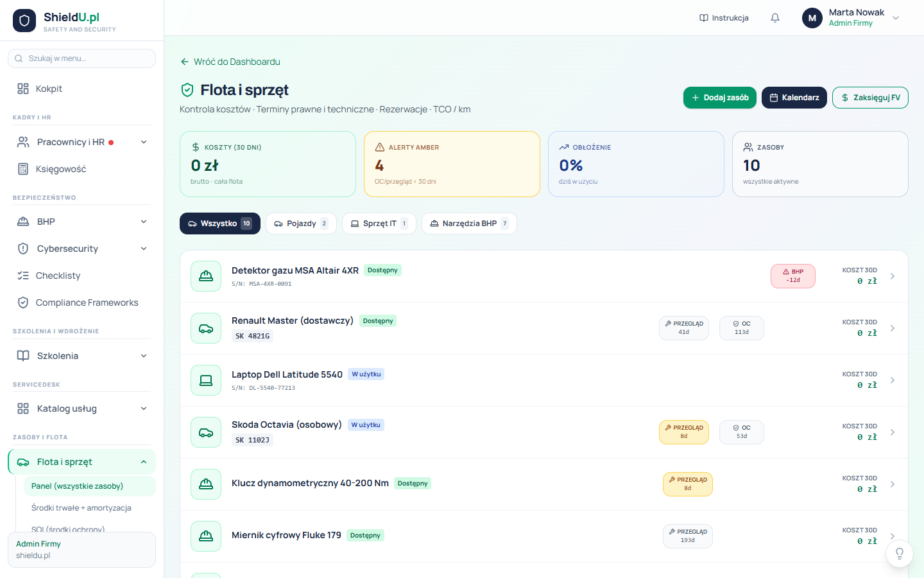The height and width of the screenshot is (578, 924).
Task: Open Instrukcja link in header
Action: pyautogui.click(x=724, y=18)
